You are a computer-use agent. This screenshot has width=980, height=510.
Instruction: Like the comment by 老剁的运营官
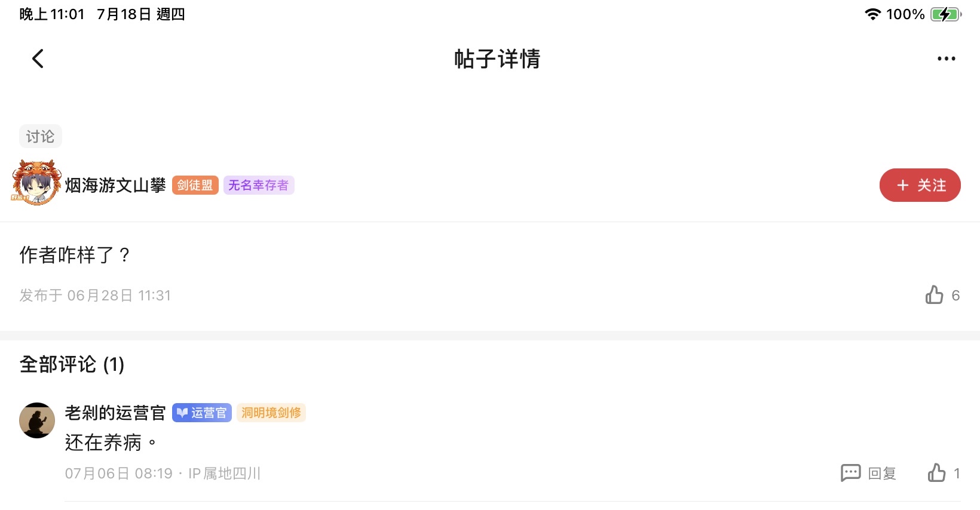937,473
